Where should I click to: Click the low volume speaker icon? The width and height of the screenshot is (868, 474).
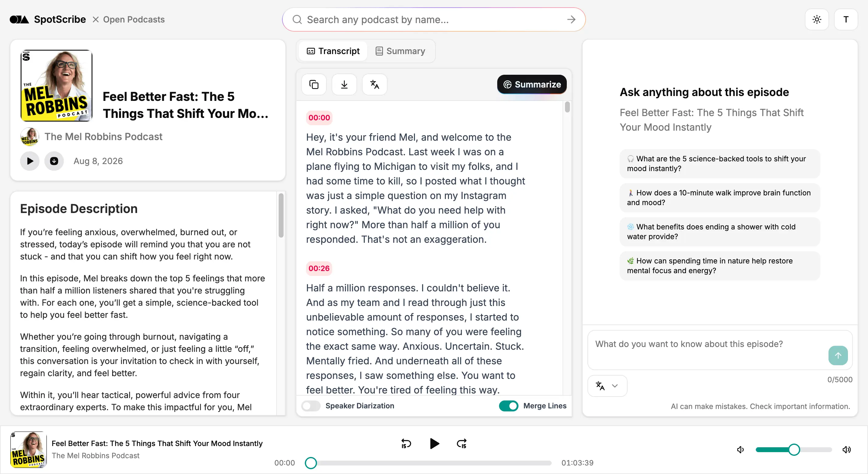(x=740, y=449)
